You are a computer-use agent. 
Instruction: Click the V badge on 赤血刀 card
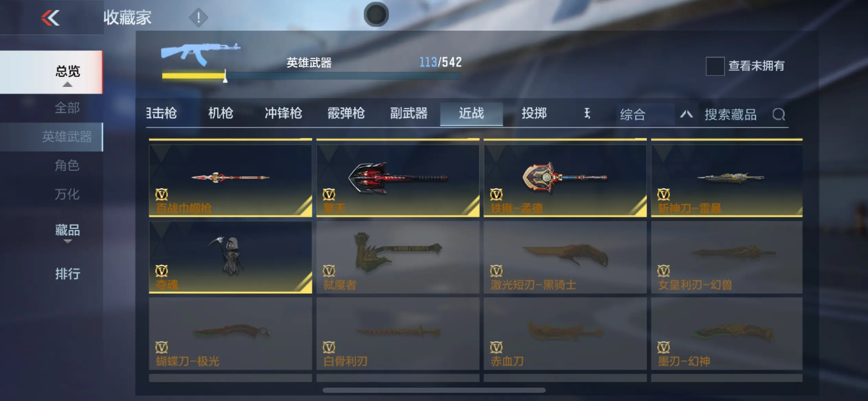click(x=496, y=347)
